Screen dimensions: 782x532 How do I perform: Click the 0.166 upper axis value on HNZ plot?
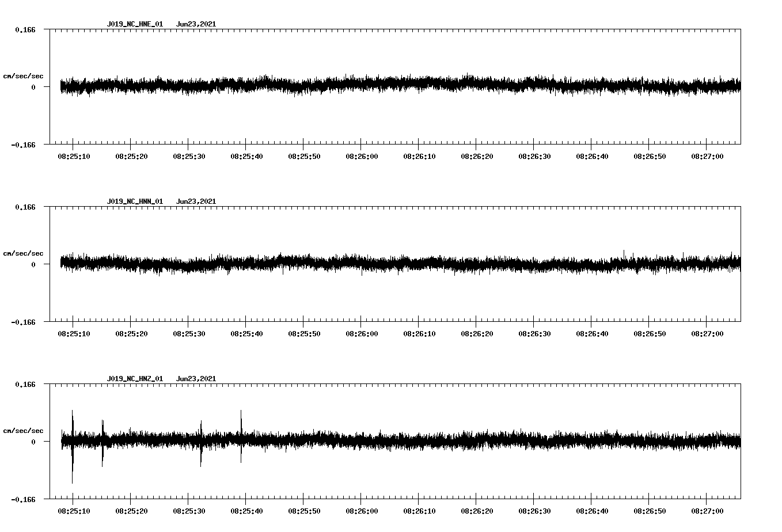click(x=25, y=384)
